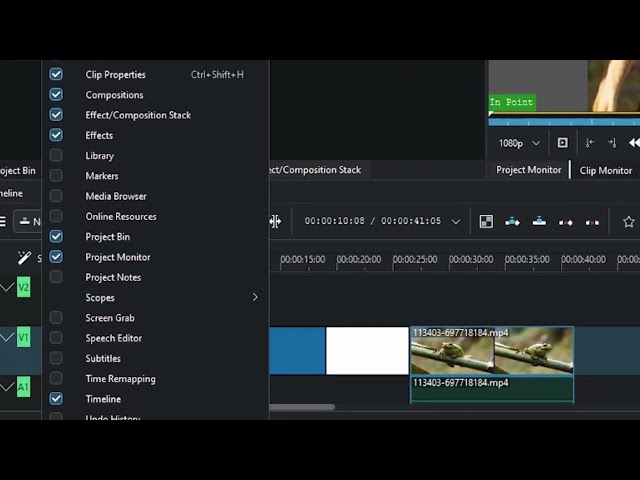This screenshot has height=480, width=640.
Task: Switch to the Project Monitor tab
Action: click(x=529, y=170)
